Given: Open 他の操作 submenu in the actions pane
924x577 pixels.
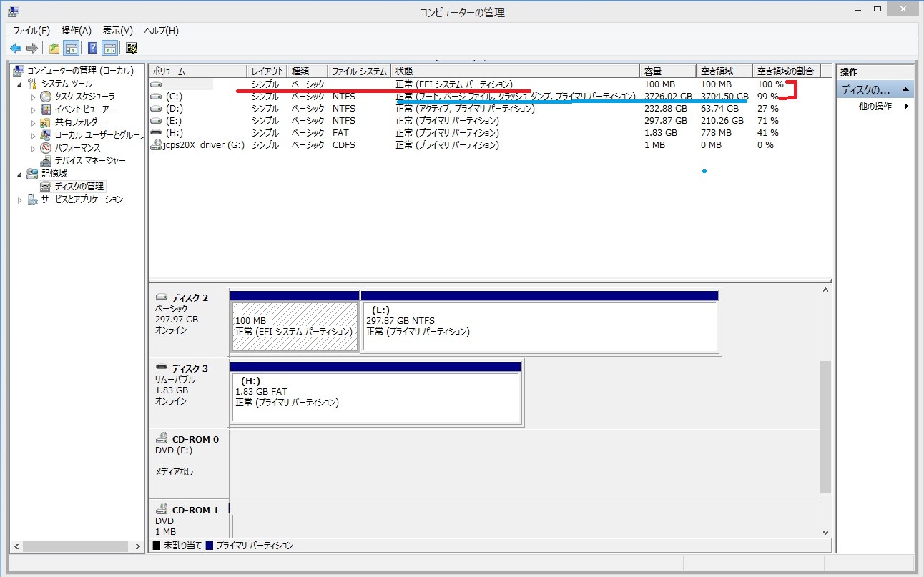Looking at the screenshot, I should [875, 107].
